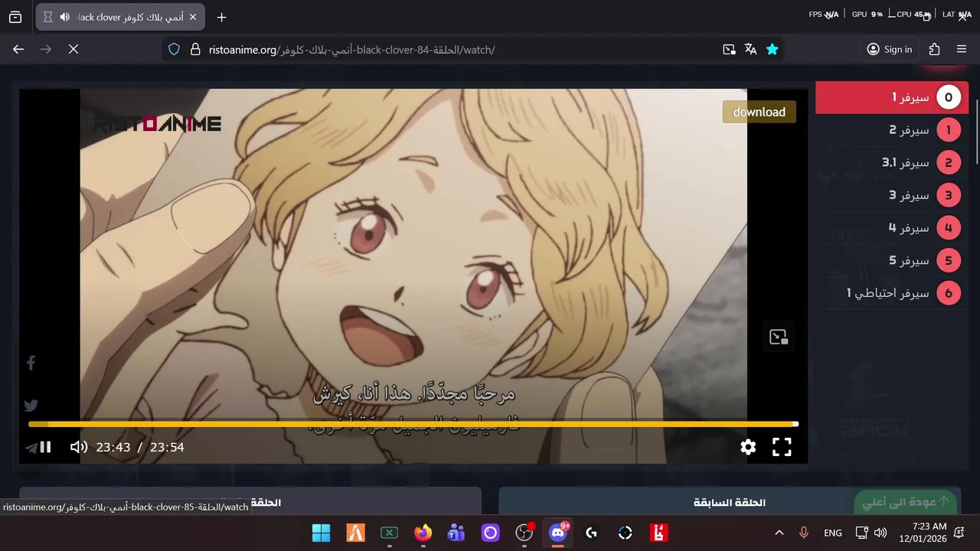
Task: Select سيرفر 2 server tab
Action: pyautogui.click(x=892, y=130)
